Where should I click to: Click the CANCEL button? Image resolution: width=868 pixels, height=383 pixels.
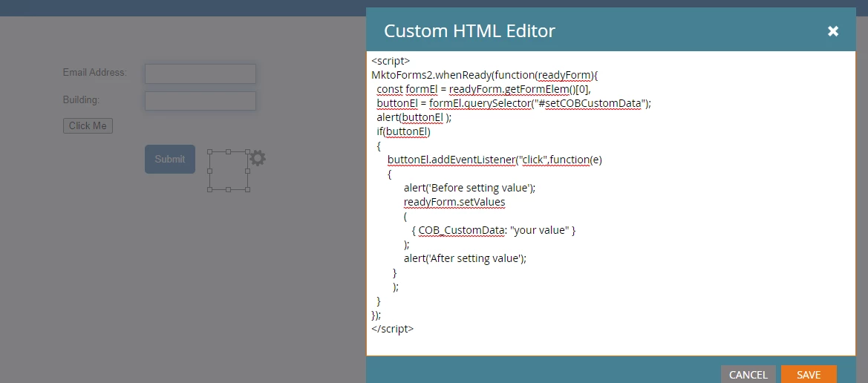point(748,375)
